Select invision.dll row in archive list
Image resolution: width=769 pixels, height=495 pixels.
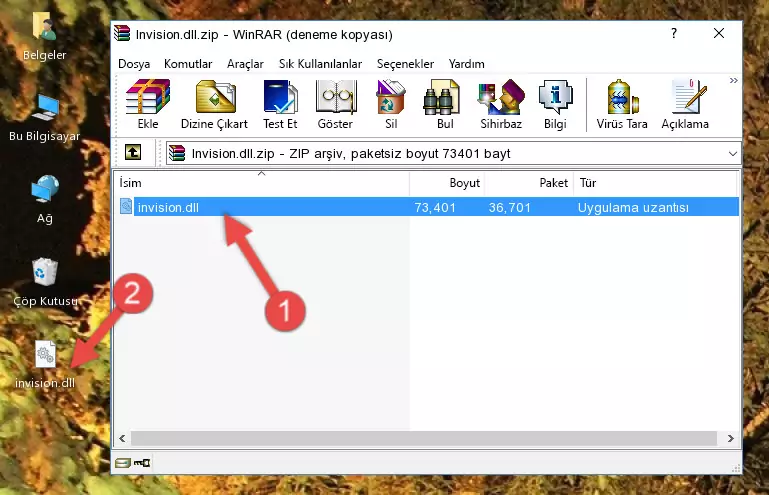click(429, 207)
